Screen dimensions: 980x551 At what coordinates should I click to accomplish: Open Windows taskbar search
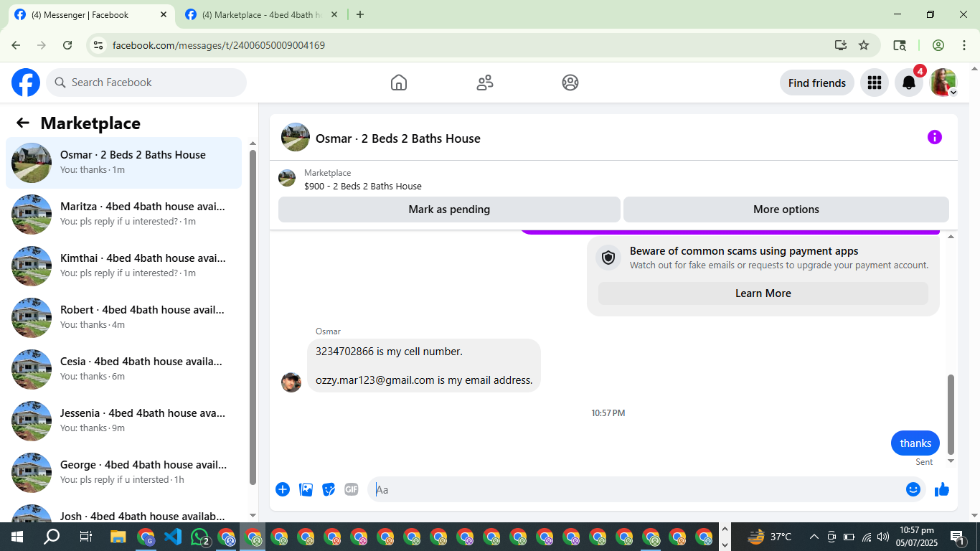coord(52,537)
